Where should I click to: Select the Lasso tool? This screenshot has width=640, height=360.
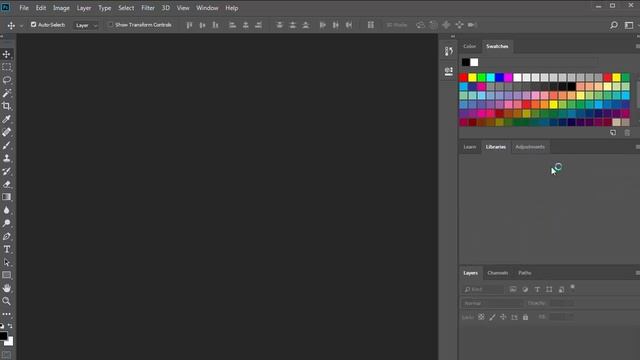pos(7,80)
